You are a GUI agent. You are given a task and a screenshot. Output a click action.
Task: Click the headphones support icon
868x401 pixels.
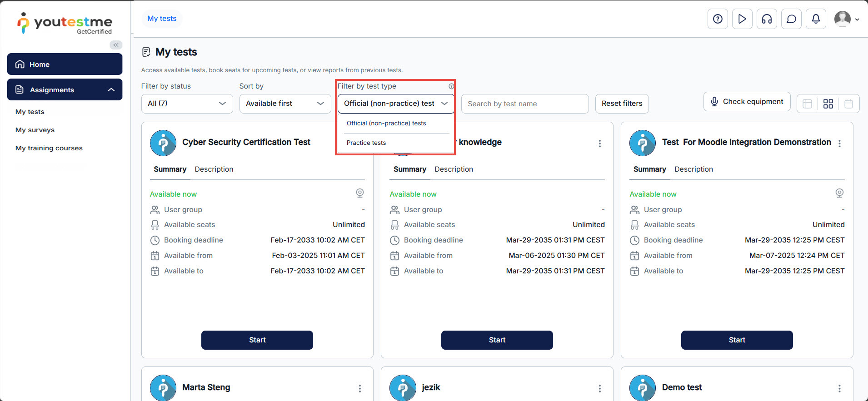pyautogui.click(x=767, y=19)
